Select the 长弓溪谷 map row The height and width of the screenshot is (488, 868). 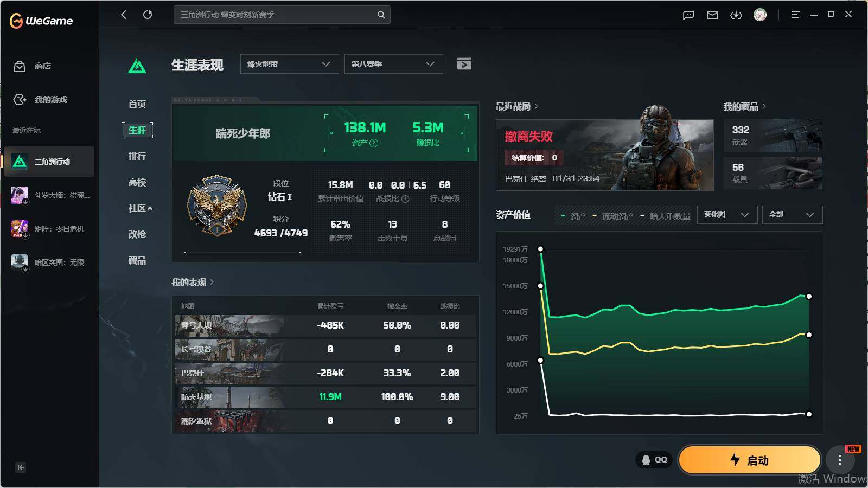(325, 349)
